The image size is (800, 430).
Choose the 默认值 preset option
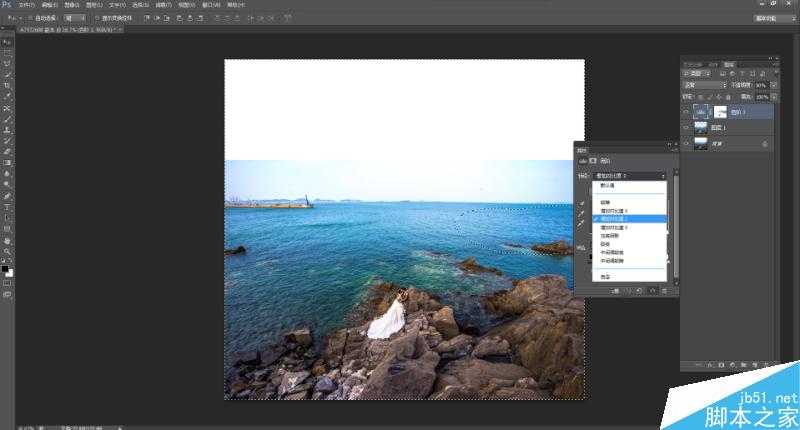click(608, 186)
